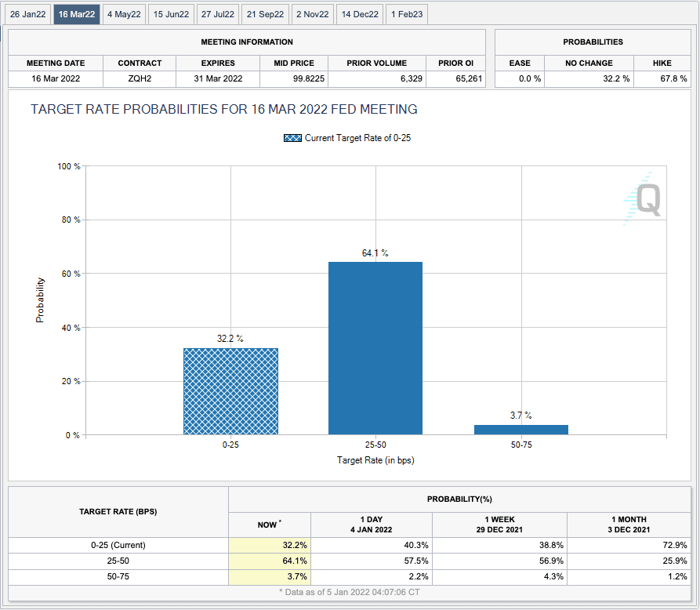This screenshot has width=700, height=610.
Task: Open the 26 Jan22 meeting tab
Action: (28, 14)
